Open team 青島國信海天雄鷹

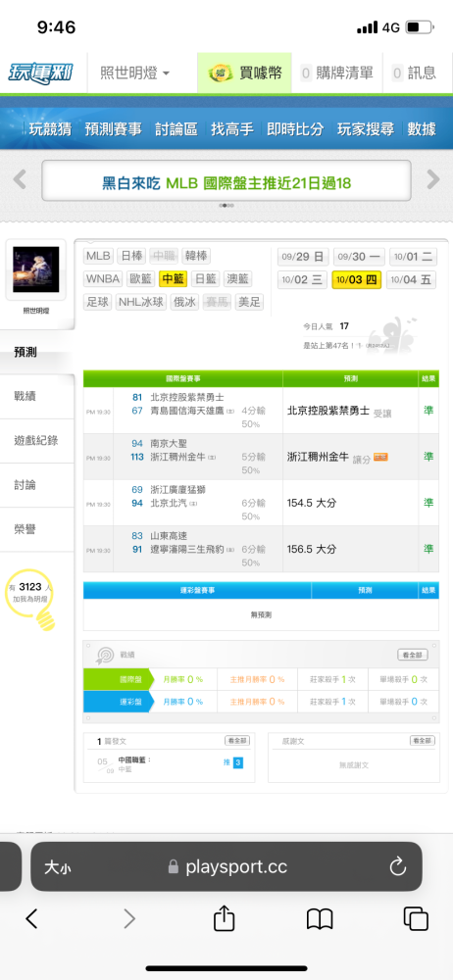[x=187, y=411]
